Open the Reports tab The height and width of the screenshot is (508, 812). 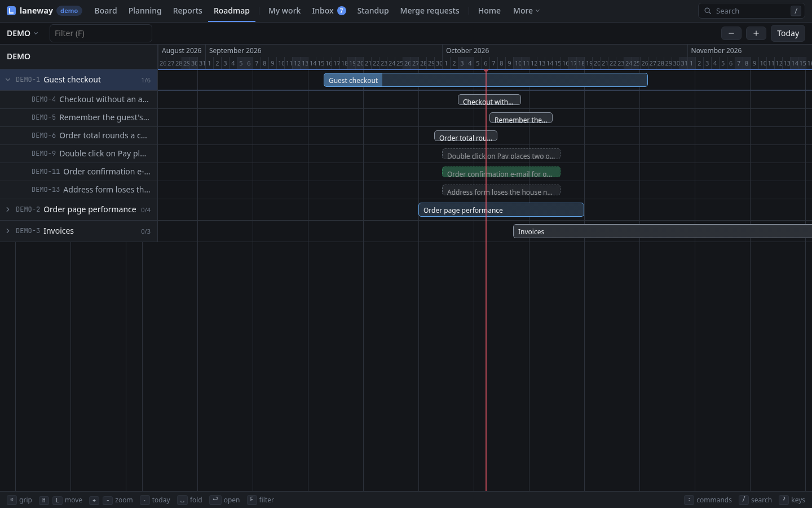(x=187, y=11)
